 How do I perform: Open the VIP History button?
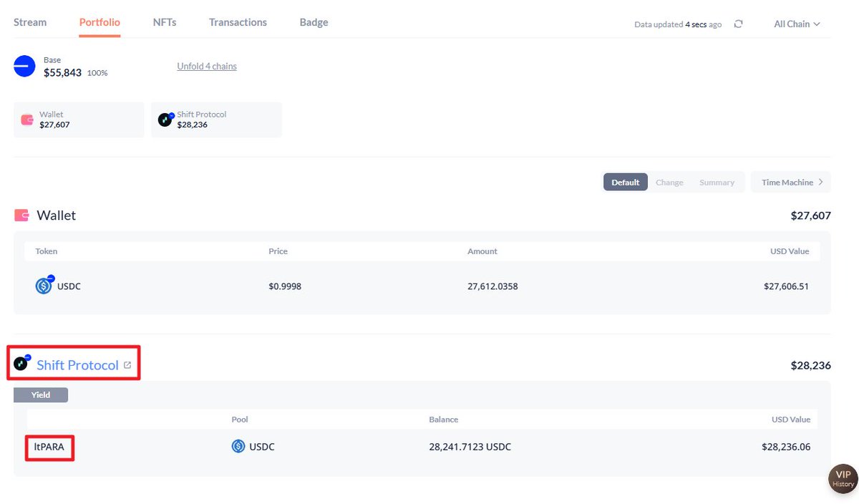843,479
